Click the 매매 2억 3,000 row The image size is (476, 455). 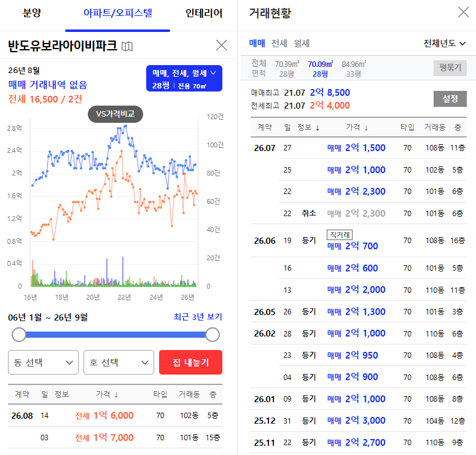click(359, 421)
